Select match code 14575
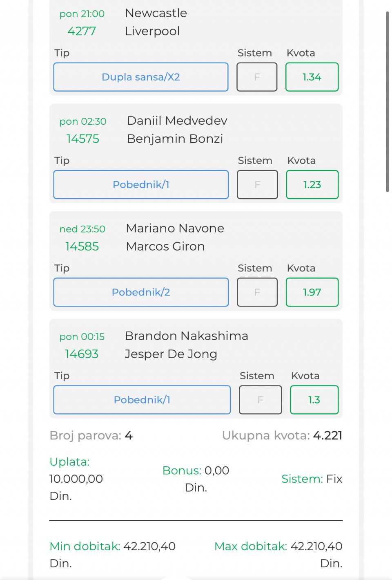The image size is (392, 580). click(83, 139)
